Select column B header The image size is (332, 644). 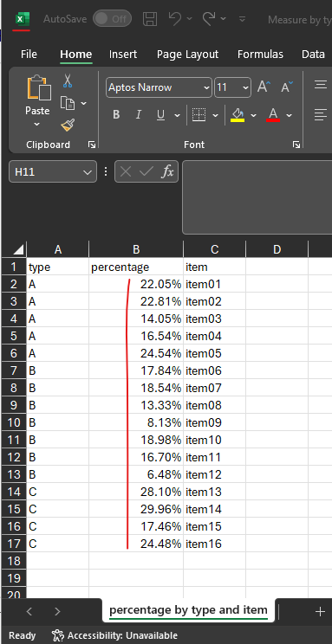[136, 249]
